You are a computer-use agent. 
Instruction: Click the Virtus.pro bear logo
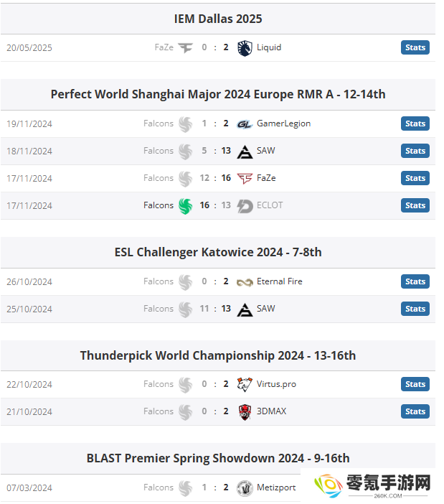(245, 384)
